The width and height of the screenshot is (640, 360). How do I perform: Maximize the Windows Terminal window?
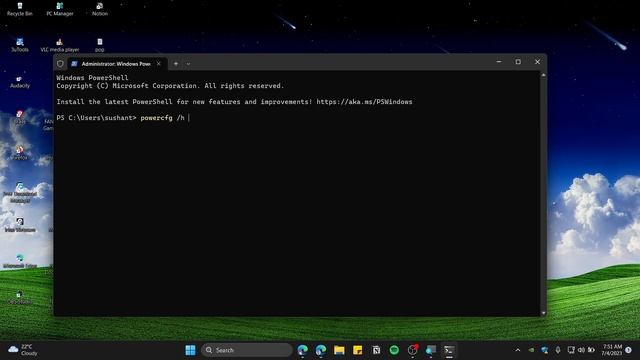coord(518,62)
